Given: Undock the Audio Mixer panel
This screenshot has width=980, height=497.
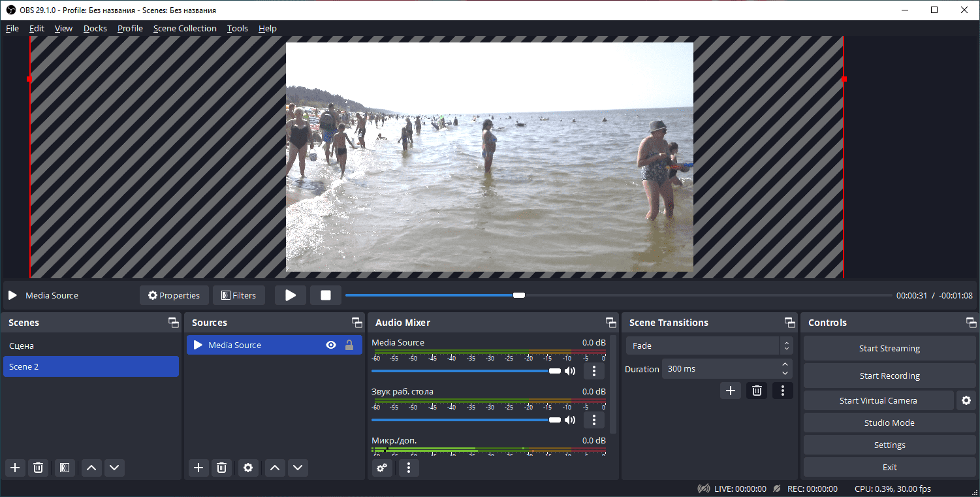Looking at the screenshot, I should 610,323.
